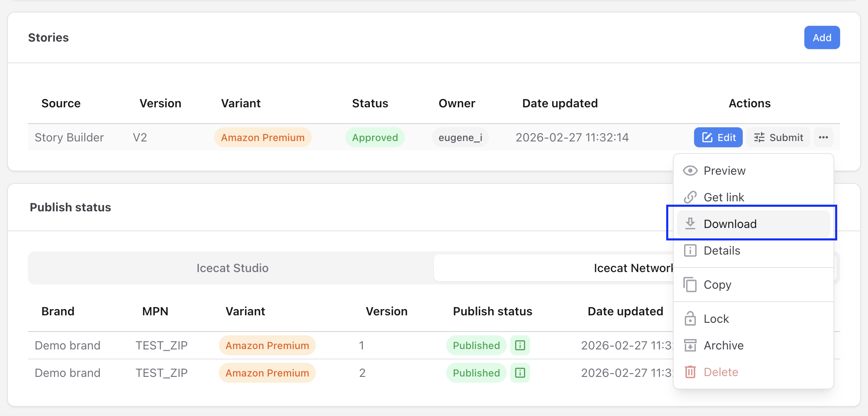This screenshot has width=868, height=416.
Task: Click the eugene_i owner tag
Action: 460,137
